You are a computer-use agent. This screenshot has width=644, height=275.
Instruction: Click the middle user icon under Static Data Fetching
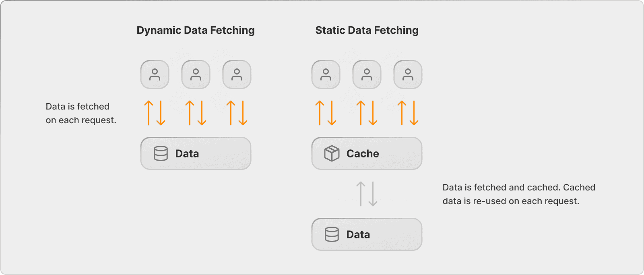point(367,74)
